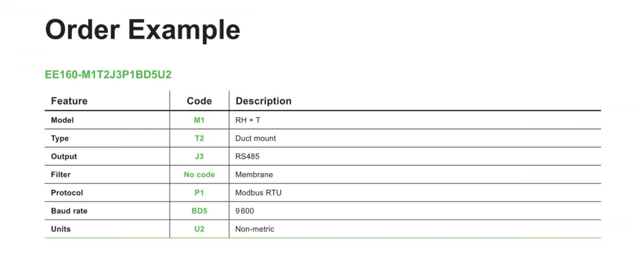Select the green M1 model code
The image size is (644, 258).
pyautogui.click(x=199, y=120)
